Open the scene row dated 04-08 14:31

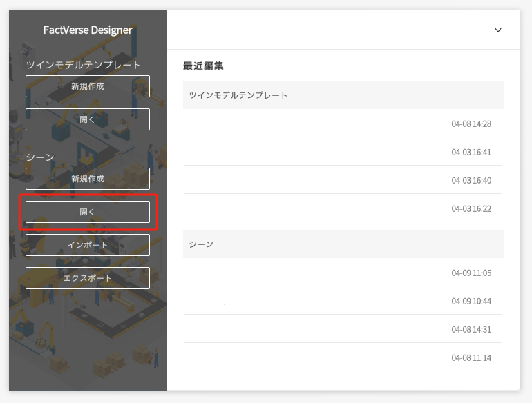pos(343,329)
